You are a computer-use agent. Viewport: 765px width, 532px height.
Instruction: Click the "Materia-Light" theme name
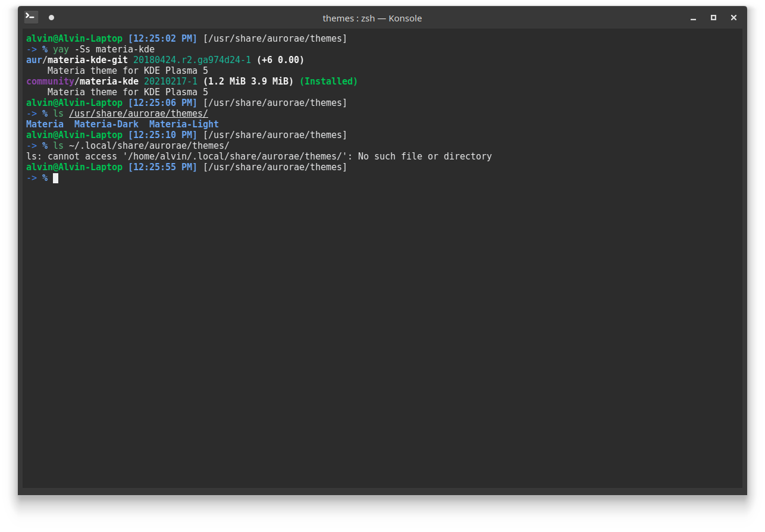click(x=183, y=124)
